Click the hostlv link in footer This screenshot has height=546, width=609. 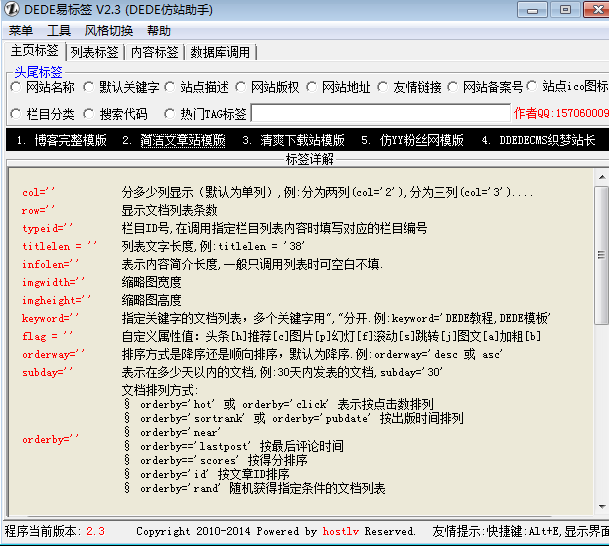[341, 531]
